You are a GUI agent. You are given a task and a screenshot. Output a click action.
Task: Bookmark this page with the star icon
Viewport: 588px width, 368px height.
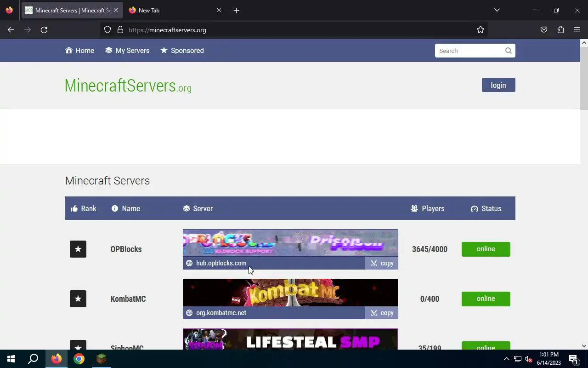coord(481,30)
